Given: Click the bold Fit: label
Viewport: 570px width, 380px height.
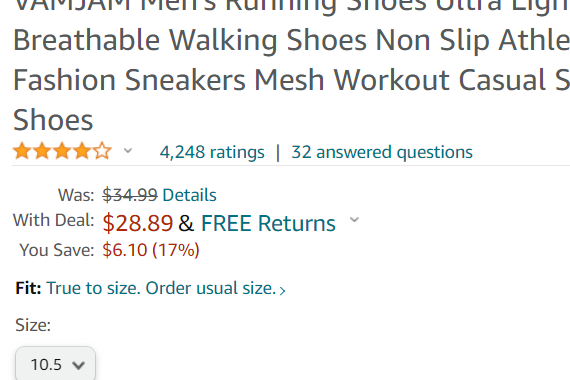Looking at the screenshot, I should coord(28,288).
